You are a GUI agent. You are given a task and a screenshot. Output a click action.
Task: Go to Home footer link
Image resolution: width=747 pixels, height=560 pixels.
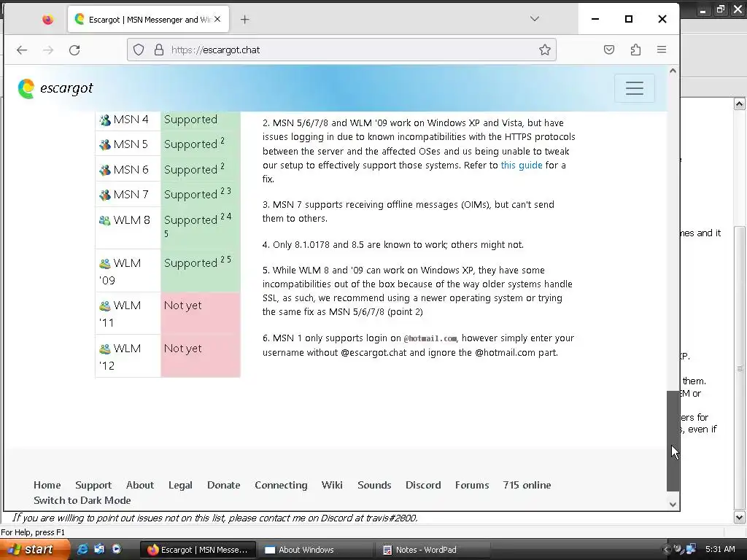click(x=47, y=485)
